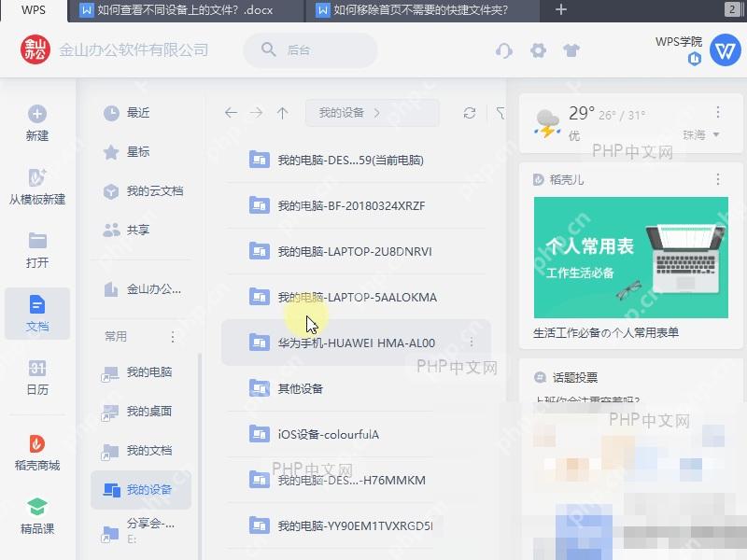Click the filter funnel icon
The image size is (747, 560).
point(500,113)
